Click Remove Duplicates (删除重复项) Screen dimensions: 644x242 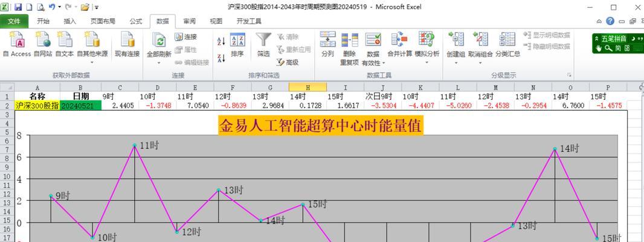350,48
